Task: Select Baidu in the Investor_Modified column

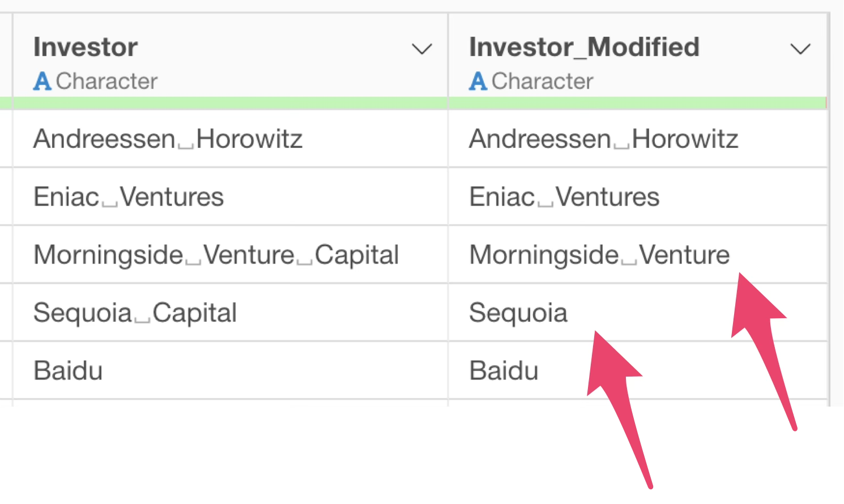Action: tap(504, 371)
